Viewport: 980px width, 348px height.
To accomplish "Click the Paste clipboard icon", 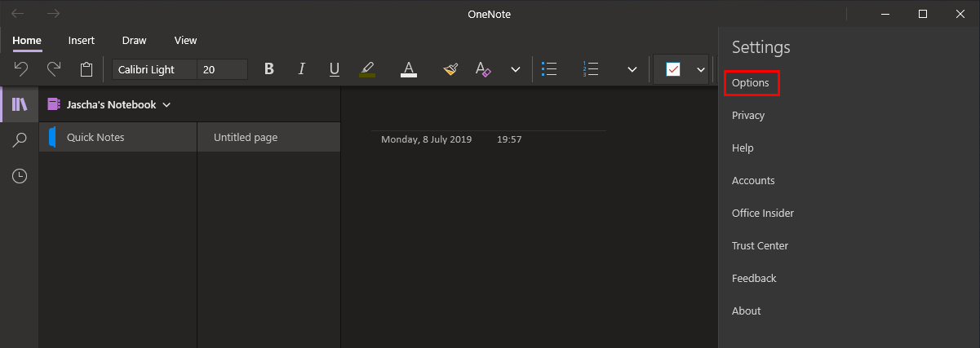I will pos(86,69).
